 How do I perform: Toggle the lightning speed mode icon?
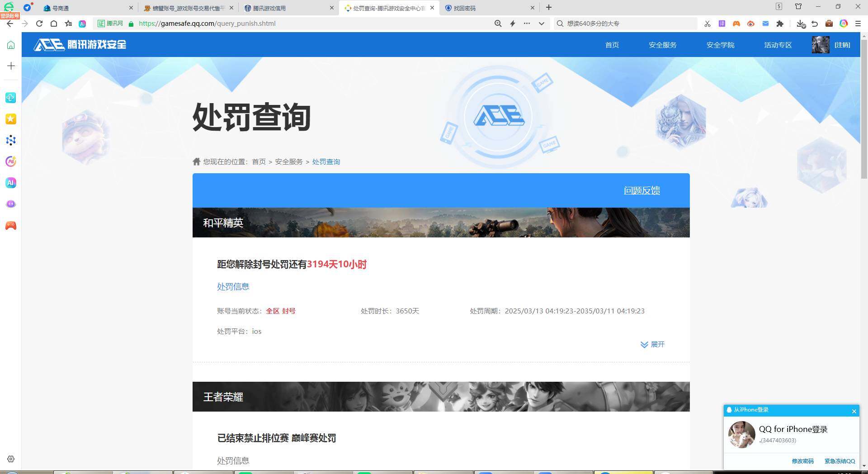(513, 24)
